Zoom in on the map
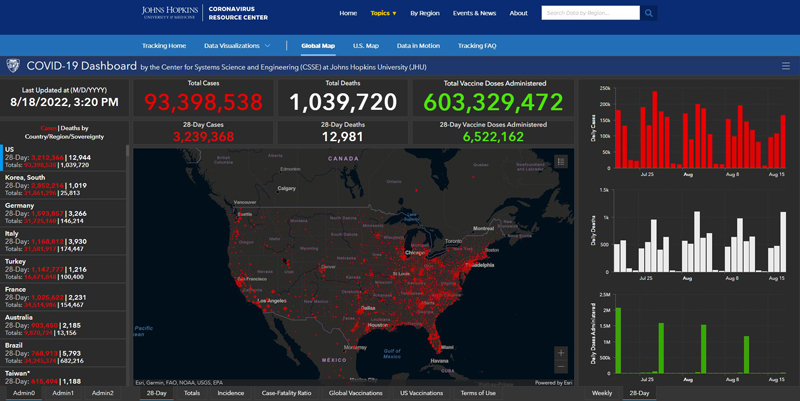This screenshot has height=401, width=800. [x=561, y=353]
